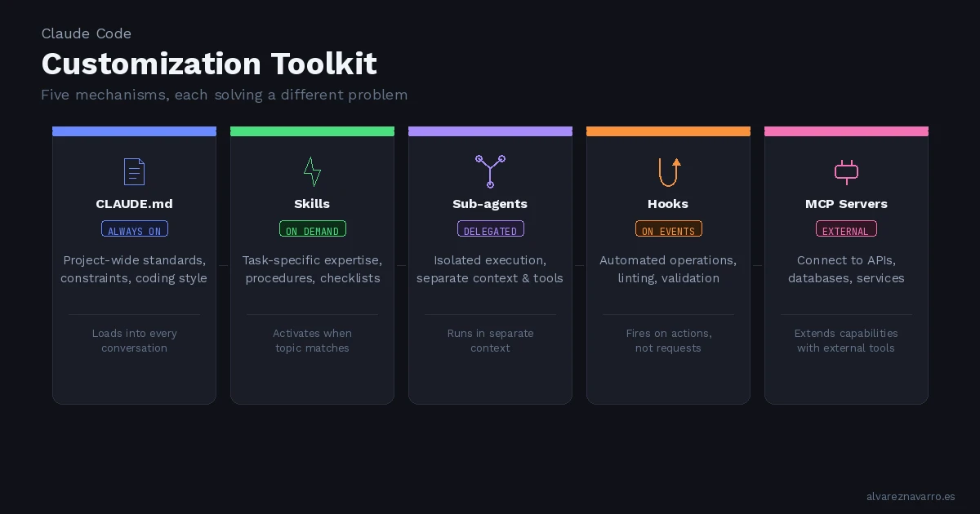Click the Sub-agents branching node icon
Viewport: 980px width, 514px height.
490,171
